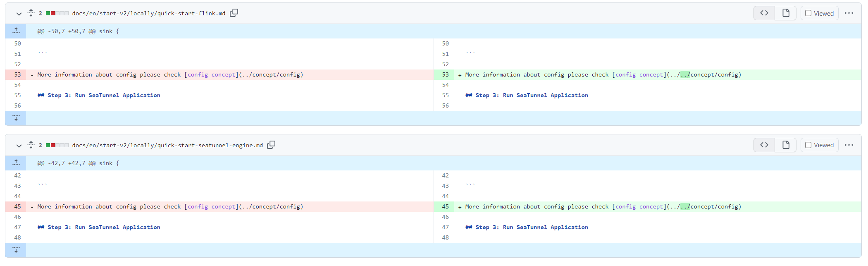The width and height of the screenshot is (868, 266).
Task: Click left '## Step 3' heading on line 55
Action: click(99, 95)
